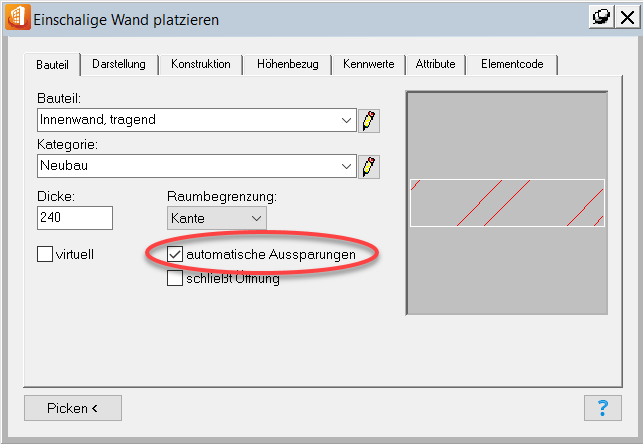Select the Bauteil tab
643x444 pixels.
(52, 65)
